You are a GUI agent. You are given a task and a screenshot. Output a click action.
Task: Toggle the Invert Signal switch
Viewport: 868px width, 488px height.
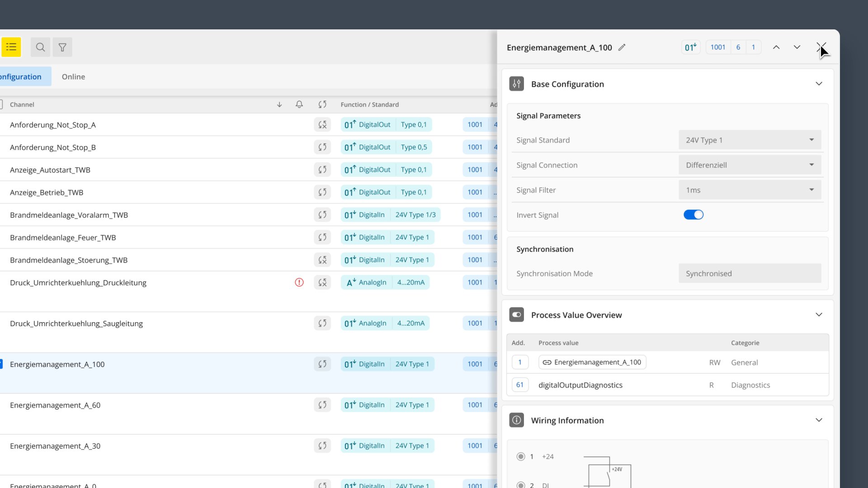pos(693,215)
